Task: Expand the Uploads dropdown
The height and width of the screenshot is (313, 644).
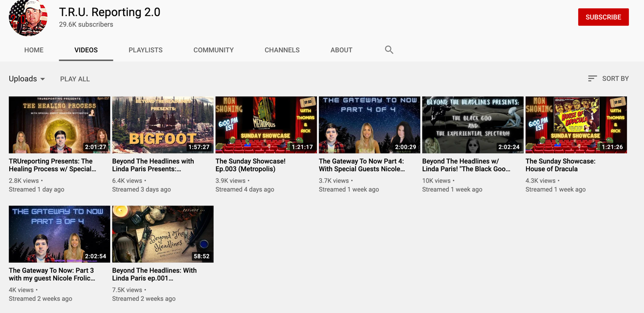Action: (x=27, y=78)
